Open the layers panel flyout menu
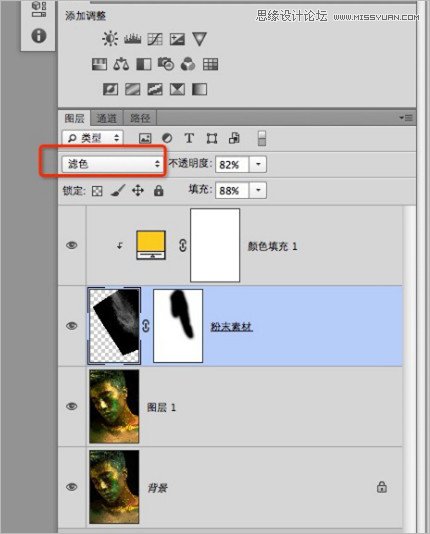This screenshot has width=430, height=534. pos(406,118)
